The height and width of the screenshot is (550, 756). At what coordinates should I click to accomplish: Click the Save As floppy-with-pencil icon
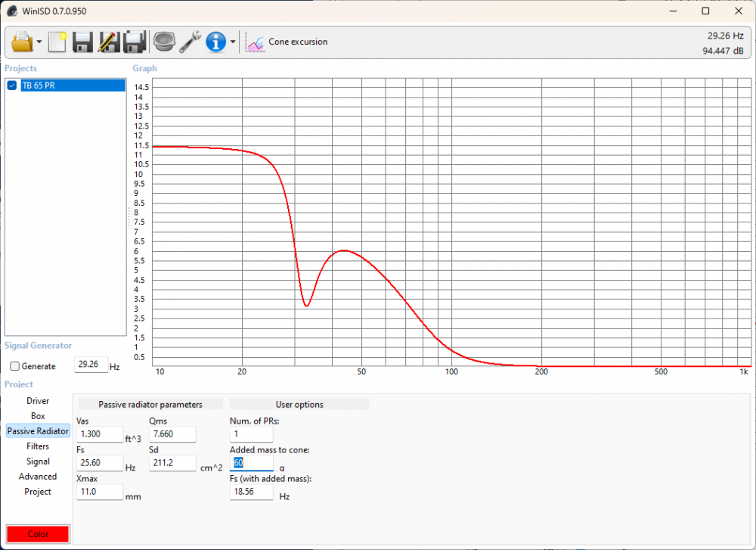[x=108, y=42]
